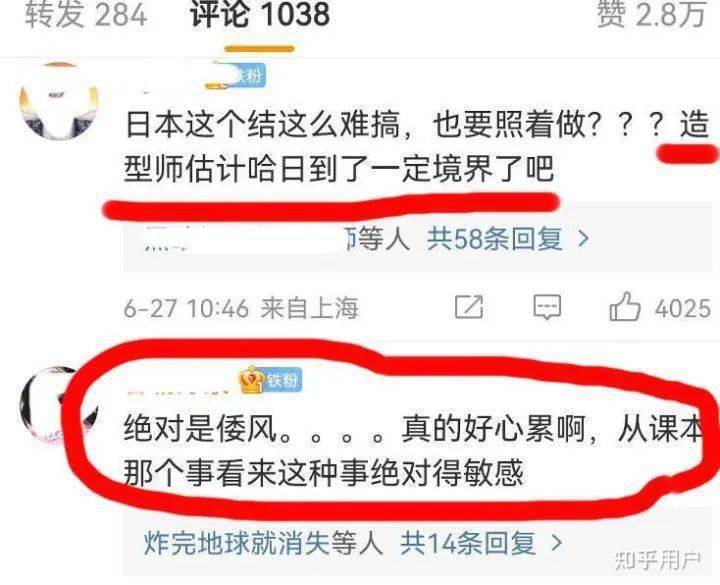Switch to the 转发 284 tab
720x585 pixels.
(x=86, y=14)
